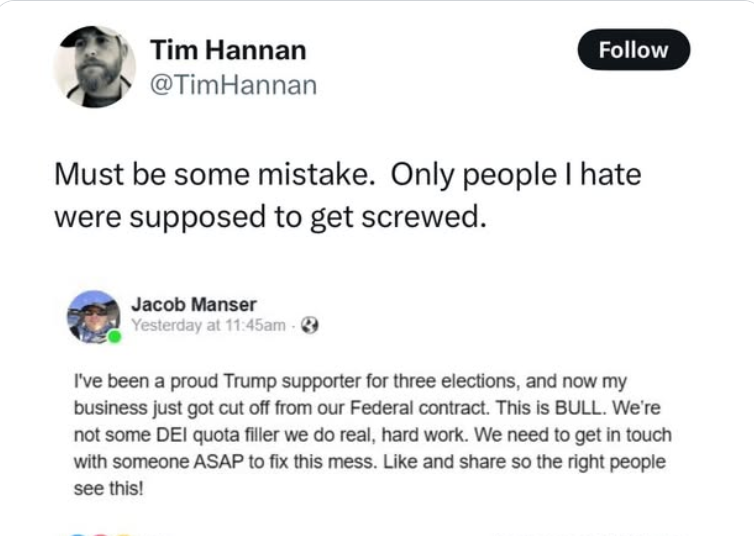Click the reaction emojis under the post
Screen dimensions: 754x536
tap(100, 531)
